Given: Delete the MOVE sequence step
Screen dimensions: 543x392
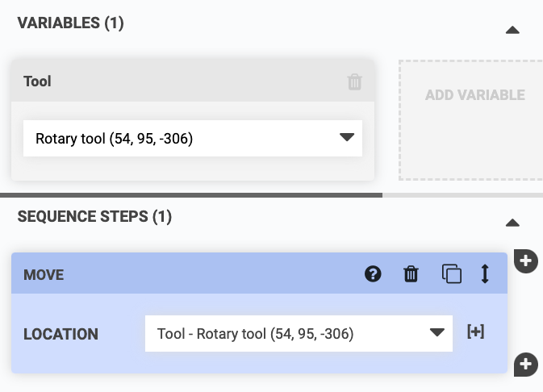Looking at the screenshot, I should 411,274.
